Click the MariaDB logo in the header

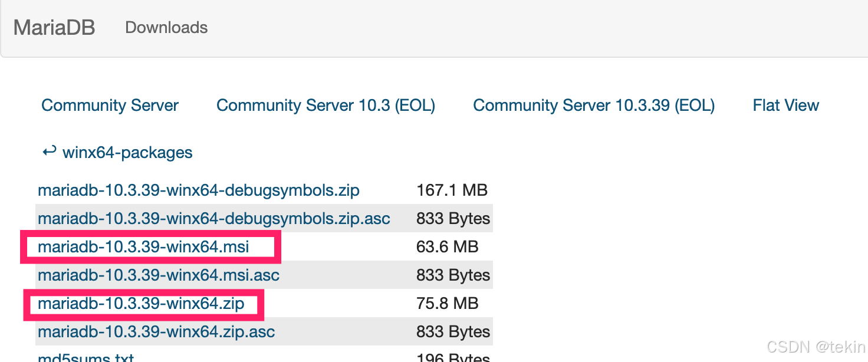click(54, 27)
